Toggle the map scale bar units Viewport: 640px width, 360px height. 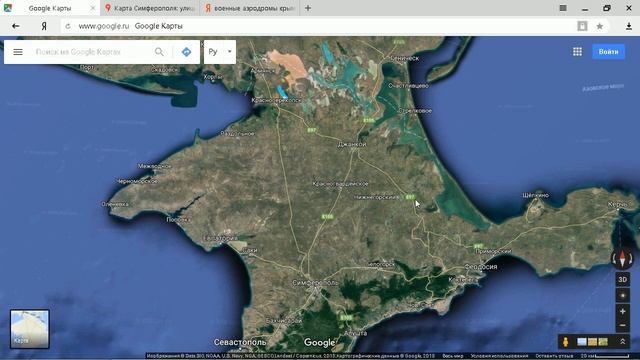click(x=605, y=356)
